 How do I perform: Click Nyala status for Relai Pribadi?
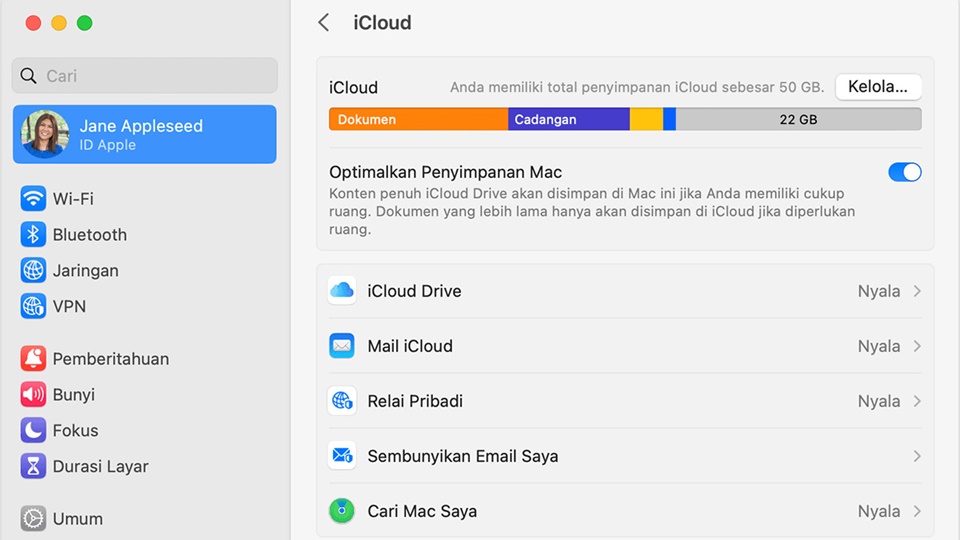pyautogui.click(x=879, y=401)
